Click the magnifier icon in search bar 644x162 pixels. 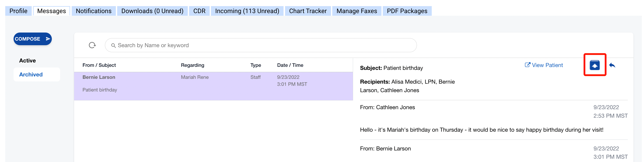pos(113,45)
